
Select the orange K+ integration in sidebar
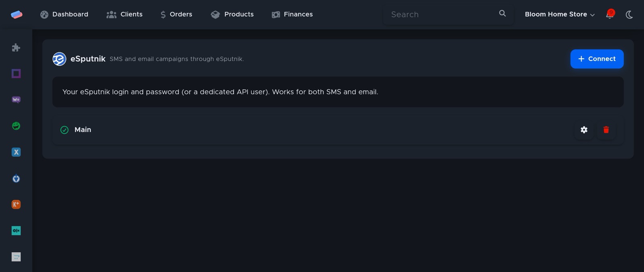click(x=16, y=204)
